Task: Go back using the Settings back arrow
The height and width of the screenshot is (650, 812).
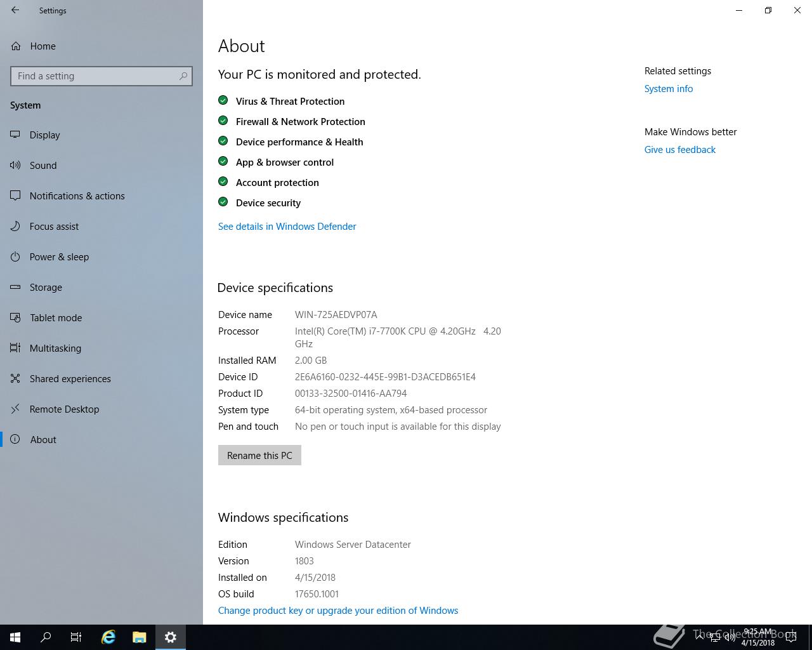Action: tap(15, 10)
